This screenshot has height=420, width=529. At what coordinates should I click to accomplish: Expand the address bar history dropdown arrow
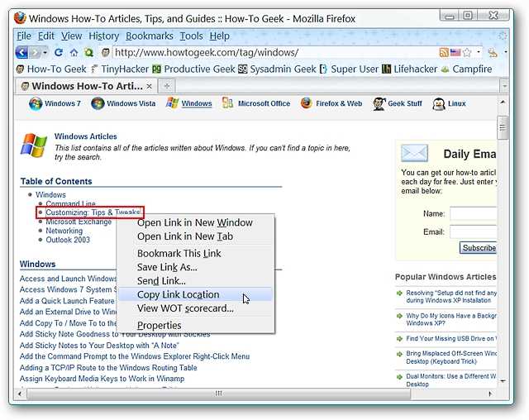(478, 52)
